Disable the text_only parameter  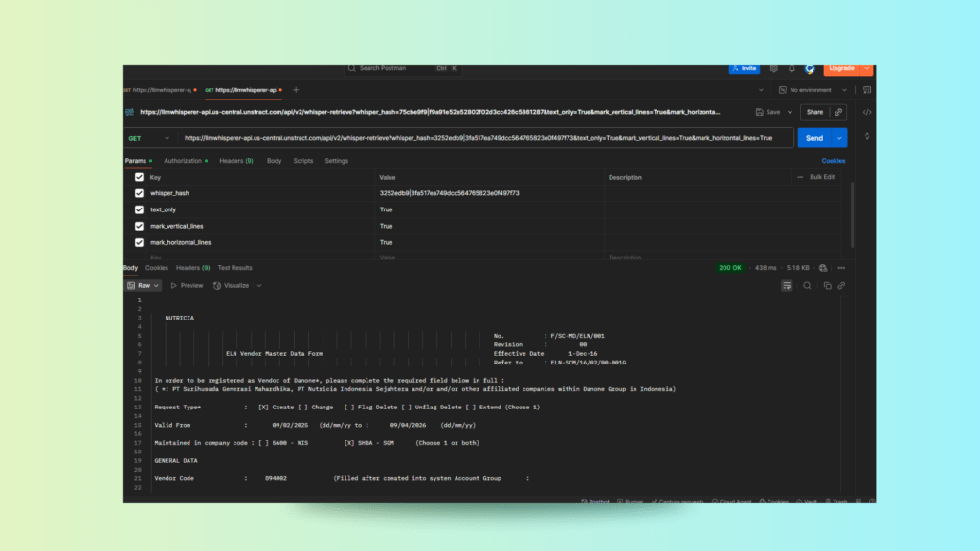tap(140, 209)
